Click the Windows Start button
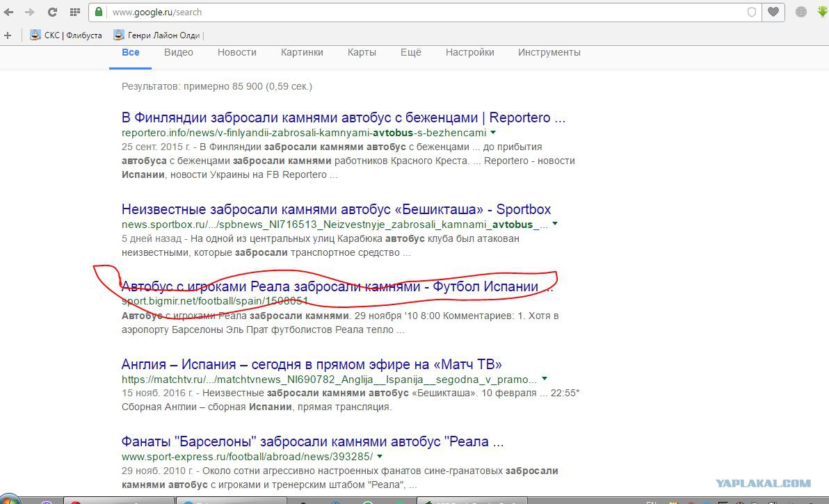The height and width of the screenshot is (504, 829). point(10,500)
